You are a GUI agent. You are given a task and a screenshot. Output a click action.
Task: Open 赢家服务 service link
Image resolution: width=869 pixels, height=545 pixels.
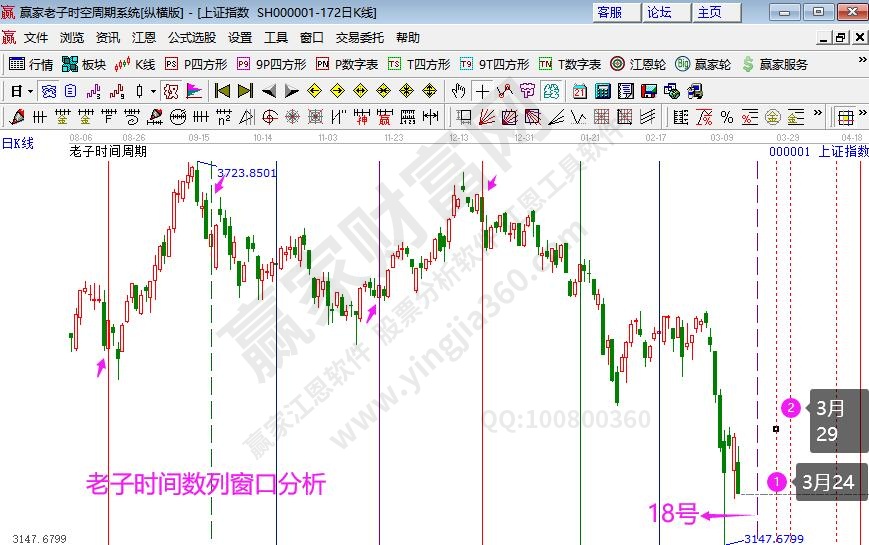pos(775,64)
